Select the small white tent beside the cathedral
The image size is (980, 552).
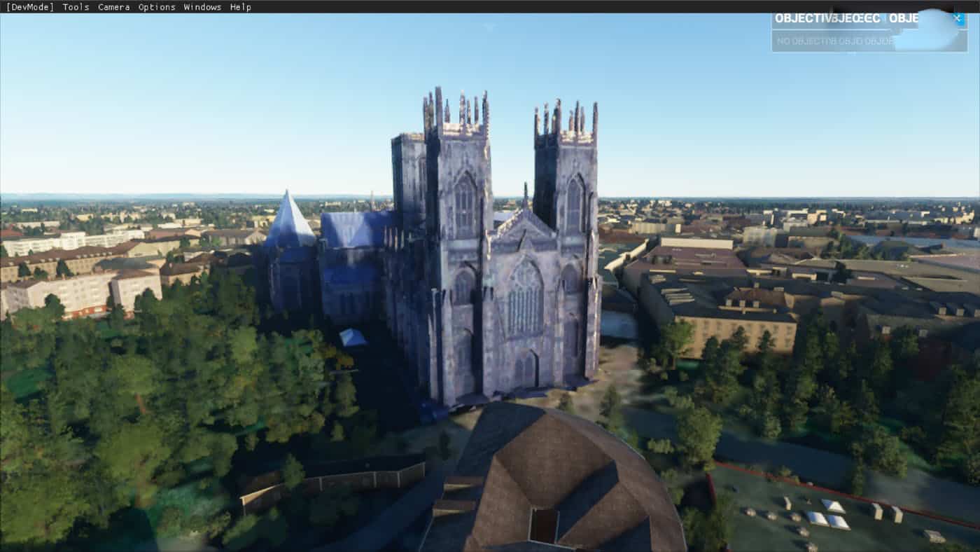tap(352, 338)
